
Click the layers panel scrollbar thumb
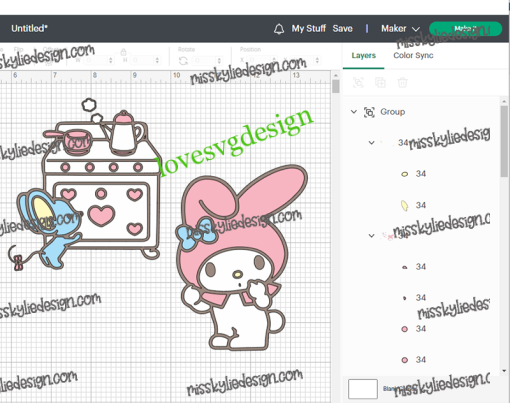pos(504,141)
